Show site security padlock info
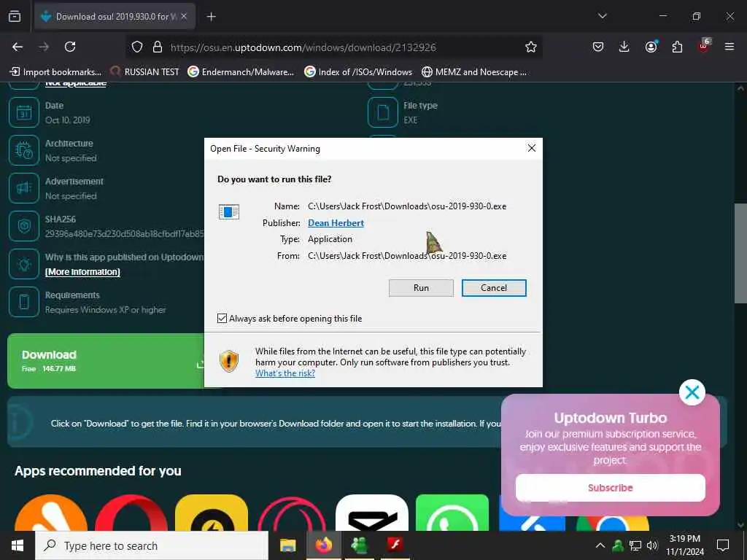The width and height of the screenshot is (747, 560). 158,47
